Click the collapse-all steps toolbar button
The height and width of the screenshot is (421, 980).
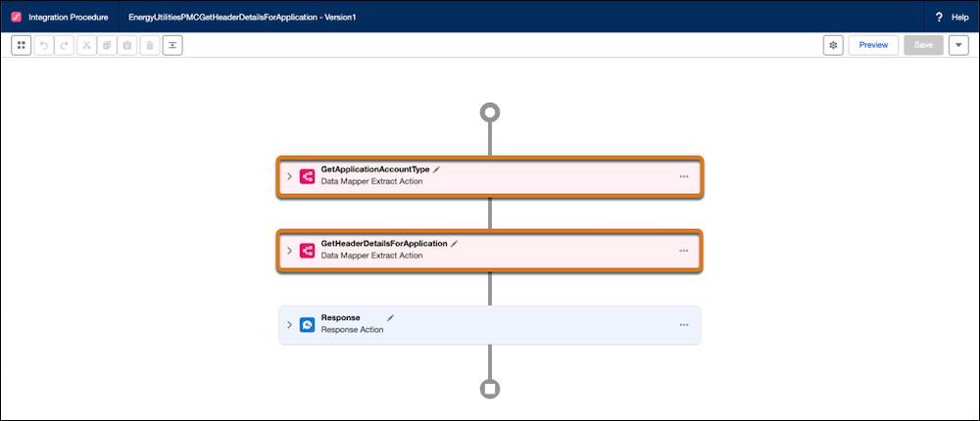(172, 46)
